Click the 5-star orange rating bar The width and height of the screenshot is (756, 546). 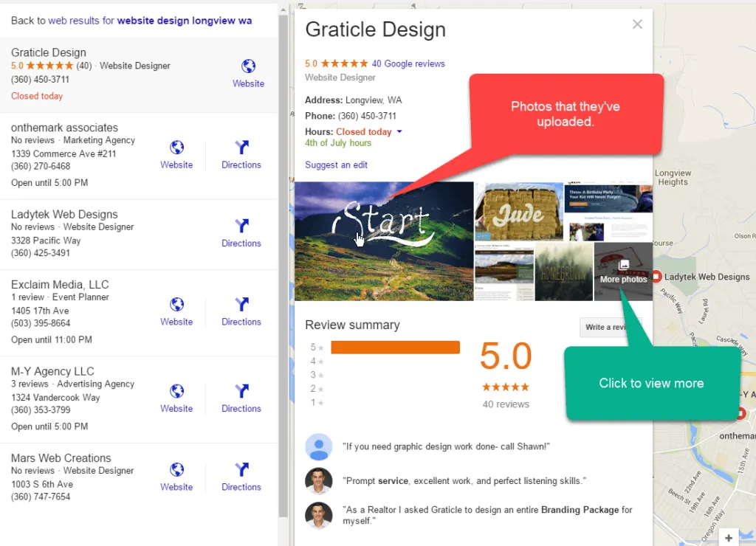point(396,348)
